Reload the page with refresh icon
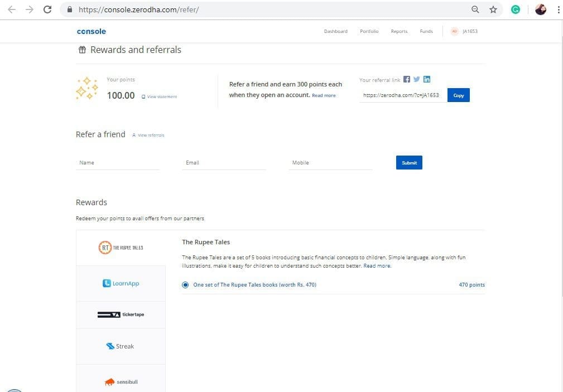Screen dimensions: 563x392 click(x=47, y=9)
